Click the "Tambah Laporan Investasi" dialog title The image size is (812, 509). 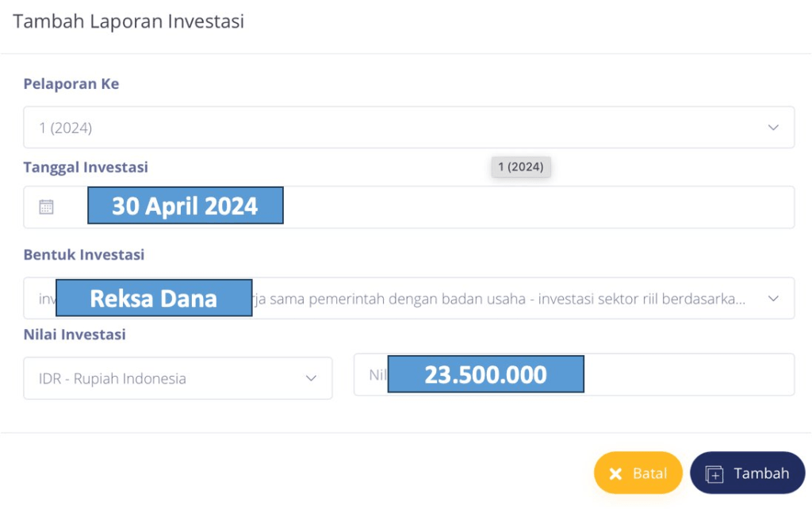[x=128, y=21]
